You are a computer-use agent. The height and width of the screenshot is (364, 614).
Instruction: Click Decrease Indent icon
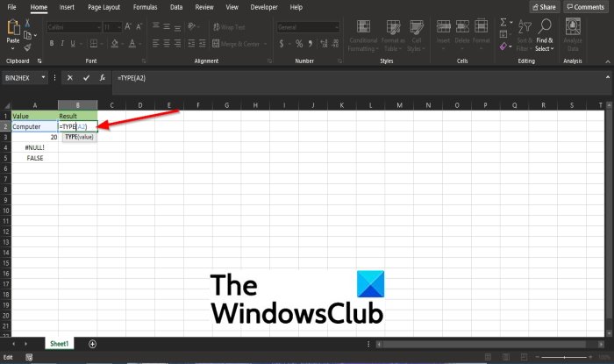coord(191,44)
